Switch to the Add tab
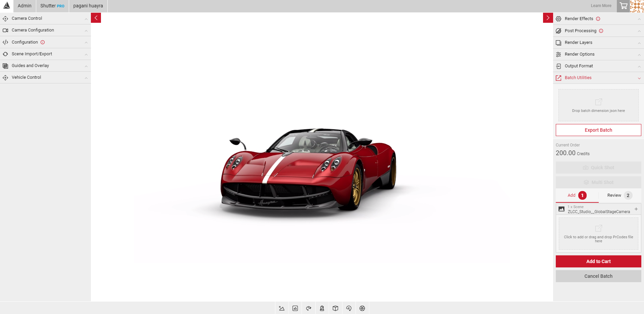This screenshot has width=644, height=314. (x=577, y=195)
